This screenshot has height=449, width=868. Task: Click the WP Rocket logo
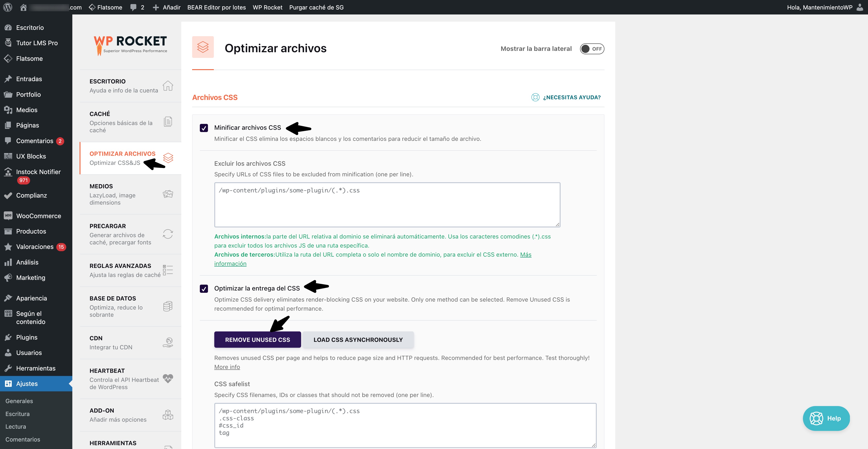[x=130, y=44]
